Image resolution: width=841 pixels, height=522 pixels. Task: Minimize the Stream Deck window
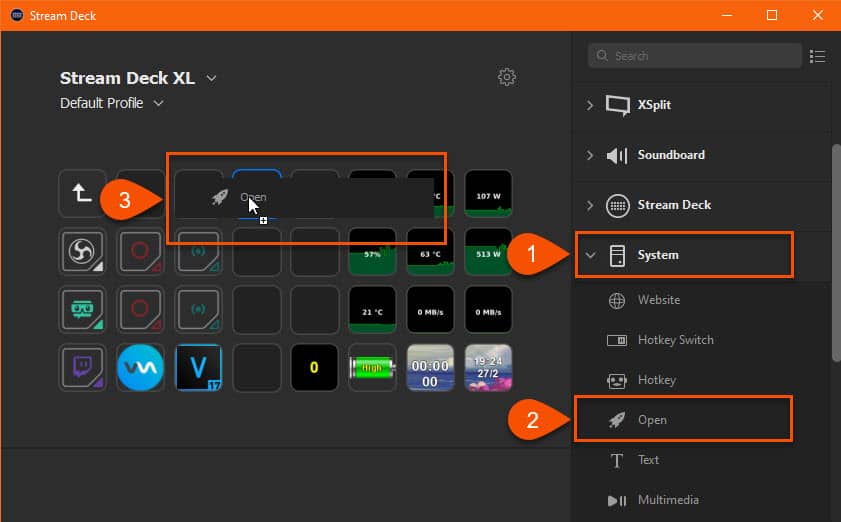(727, 15)
